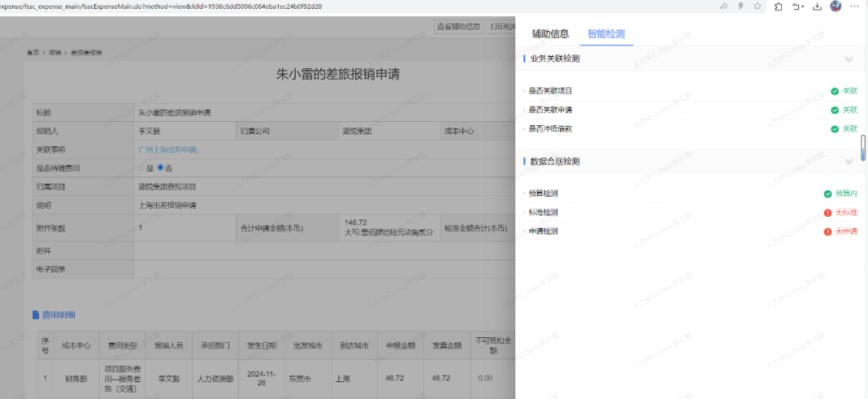This screenshot has width=868, height=399.
Task: Click the red 无标准 status text
Action: click(x=846, y=213)
